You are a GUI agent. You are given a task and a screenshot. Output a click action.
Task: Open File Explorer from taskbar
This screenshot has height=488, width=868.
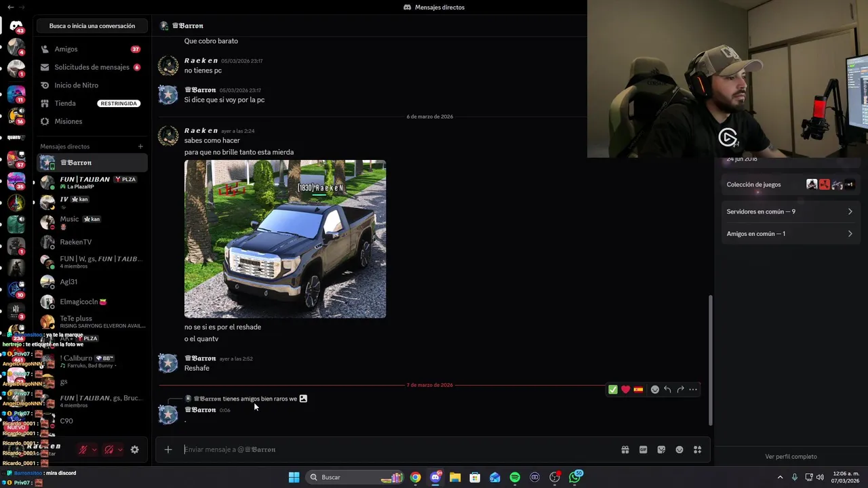455,477
